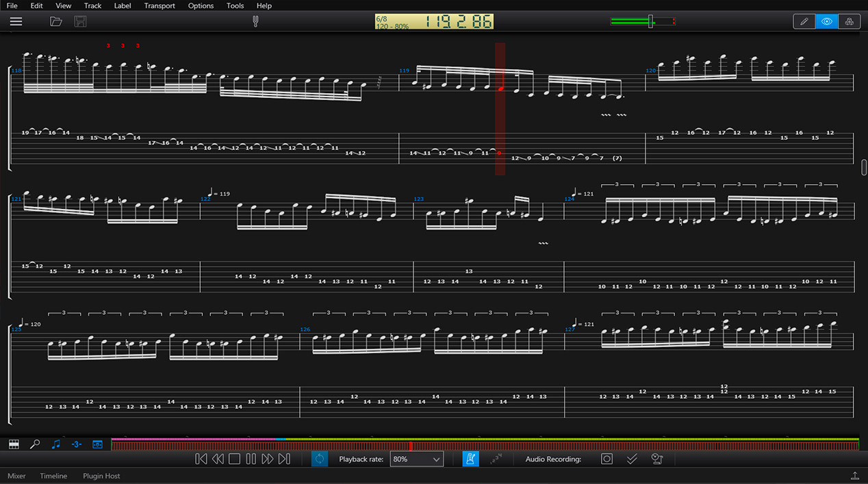Click the red playhead in timeline overview

(x=410, y=446)
